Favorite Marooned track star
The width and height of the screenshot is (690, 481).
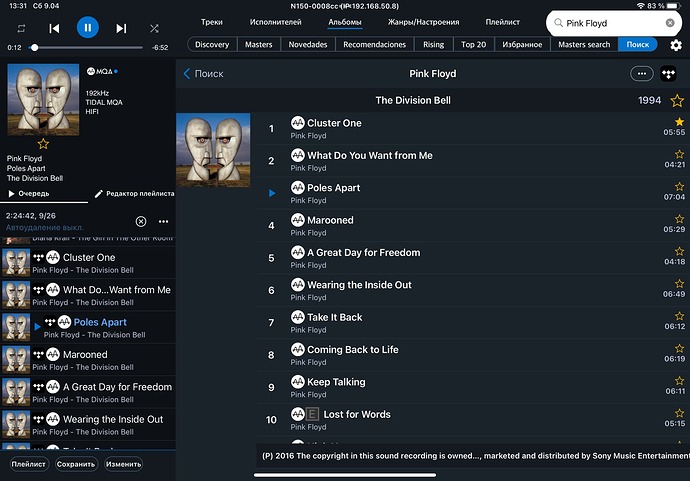(679, 219)
